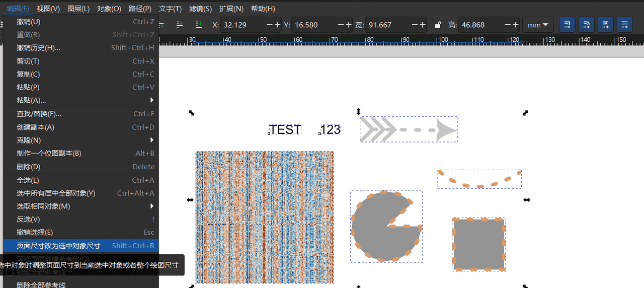Click the 宽 width input field
This screenshot has height=288, width=644.
tap(387, 25)
